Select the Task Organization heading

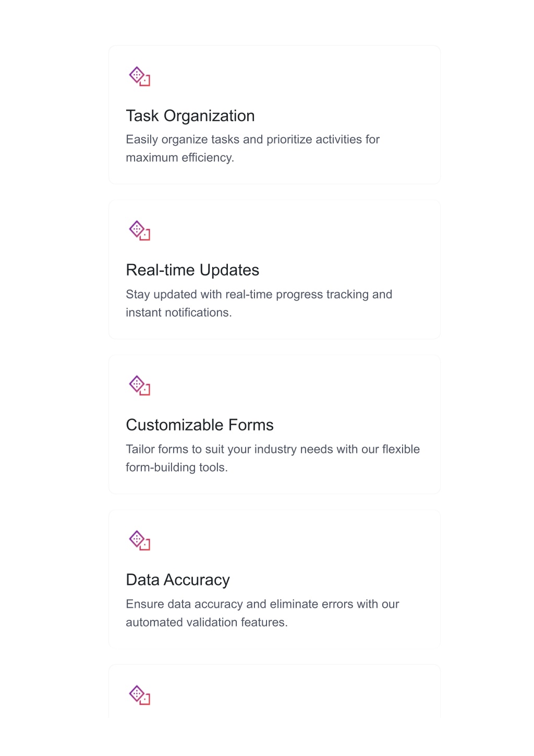click(x=190, y=116)
